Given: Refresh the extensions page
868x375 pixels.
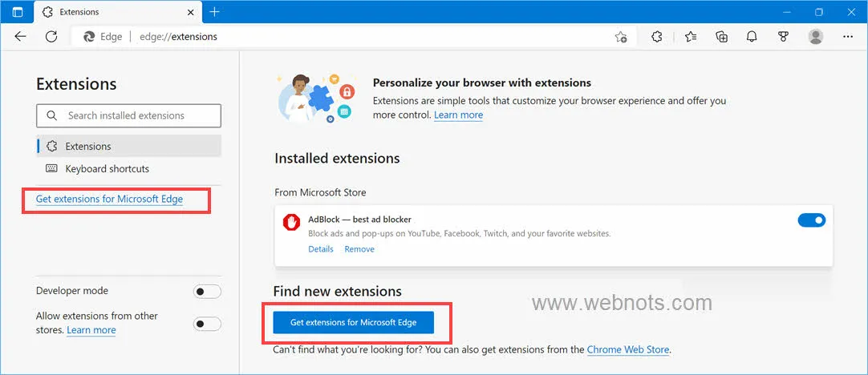Looking at the screenshot, I should point(51,37).
